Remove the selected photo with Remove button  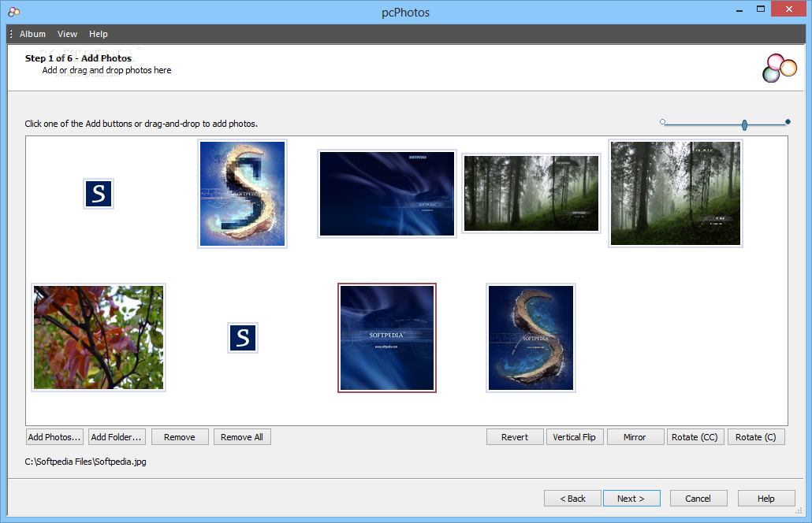pyautogui.click(x=180, y=437)
